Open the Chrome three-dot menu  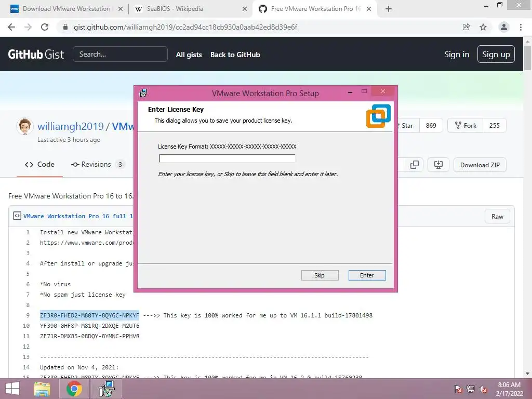coord(521,27)
